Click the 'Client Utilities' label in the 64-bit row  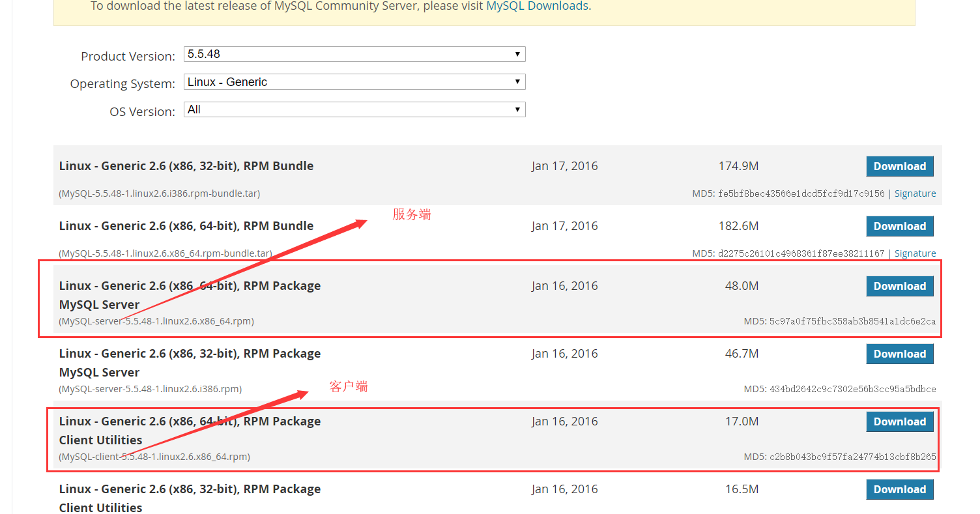click(100, 440)
